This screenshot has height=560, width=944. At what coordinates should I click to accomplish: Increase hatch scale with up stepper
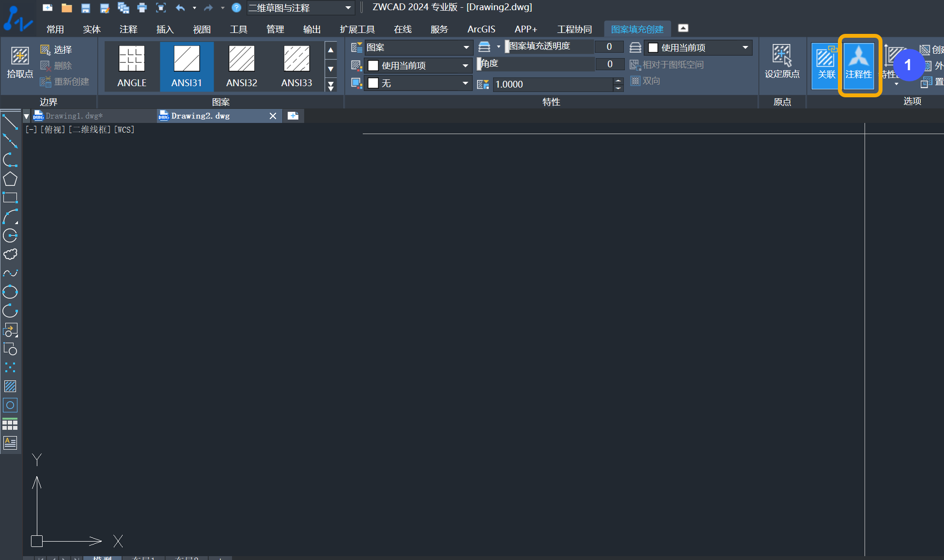click(x=618, y=81)
